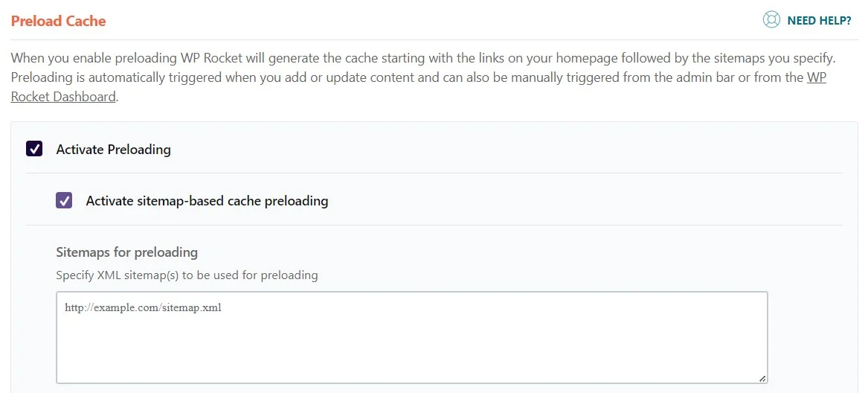Screen dimensions: 868x393
Task: Click the white checkmark inside Activate Preloading box
Action: coord(34,149)
